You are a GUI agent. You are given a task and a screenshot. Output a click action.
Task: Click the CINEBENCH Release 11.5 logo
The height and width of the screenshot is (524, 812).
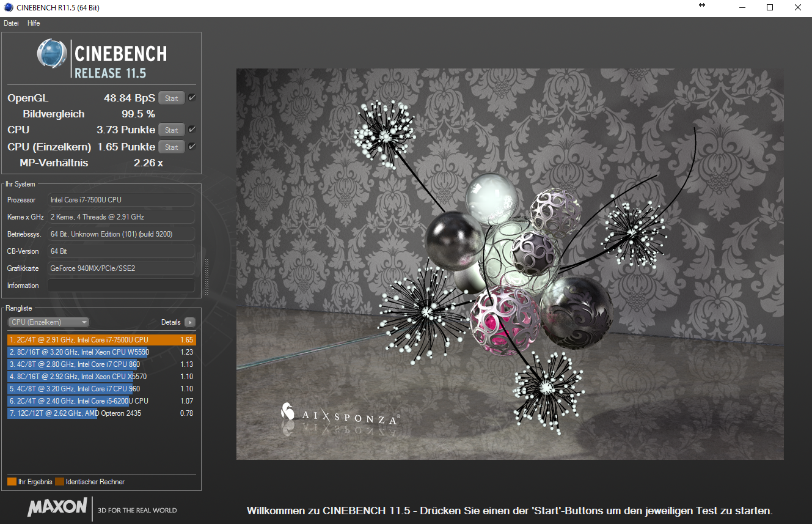point(101,58)
